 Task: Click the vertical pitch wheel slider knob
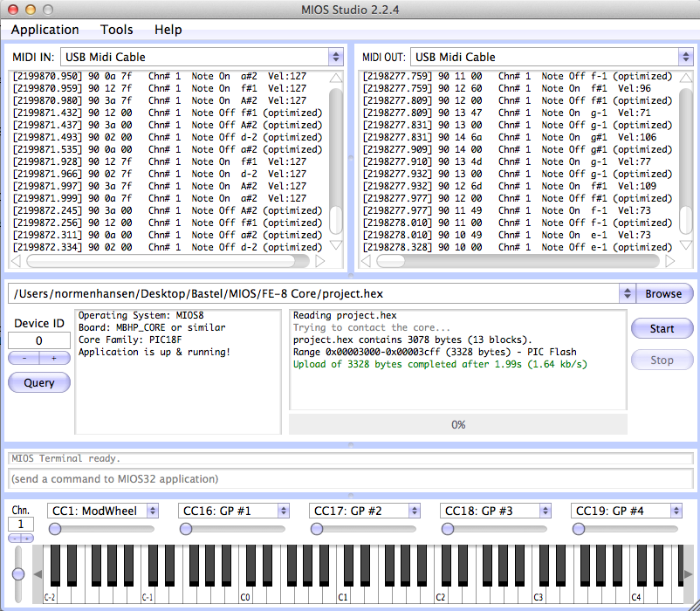click(x=18, y=574)
